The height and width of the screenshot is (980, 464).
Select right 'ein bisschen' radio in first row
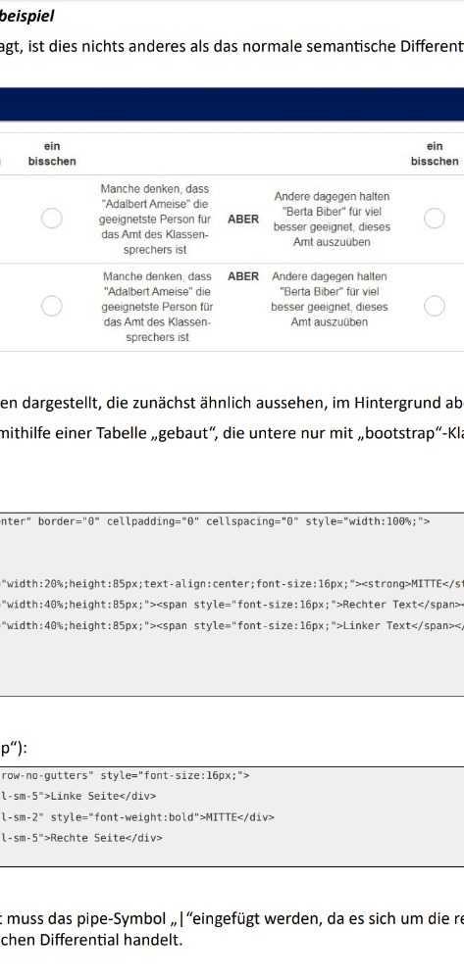435,219
